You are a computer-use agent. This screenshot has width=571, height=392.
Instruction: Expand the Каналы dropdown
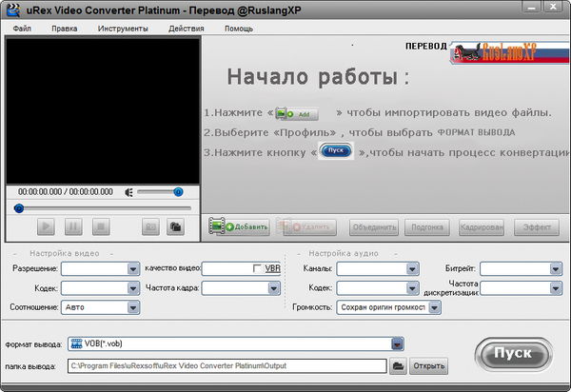412,269
